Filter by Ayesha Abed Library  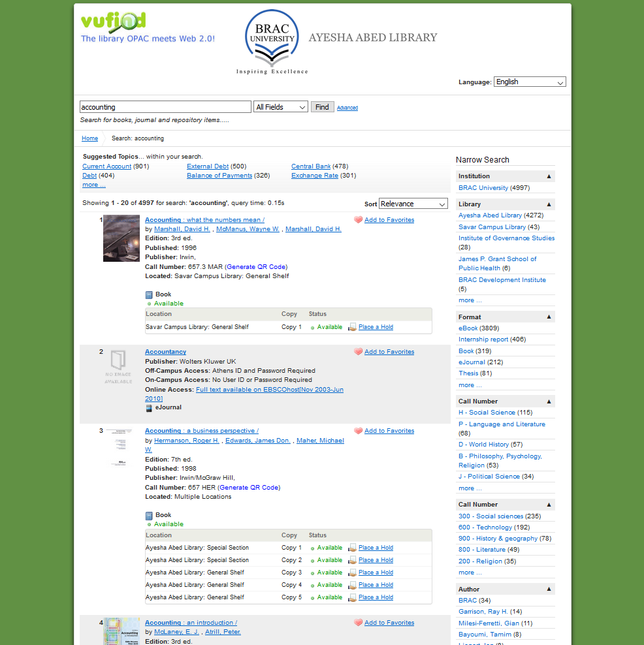coord(490,215)
